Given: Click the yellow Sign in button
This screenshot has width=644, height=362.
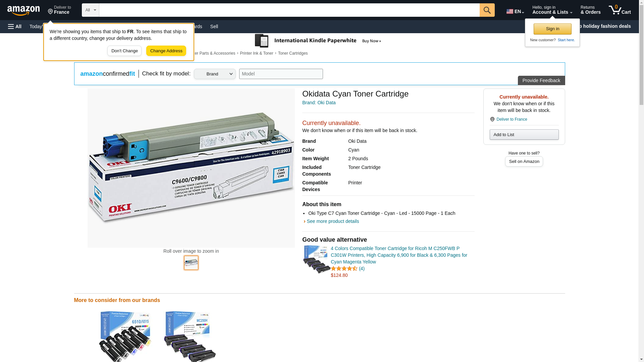Looking at the screenshot, I should pyautogui.click(x=552, y=29).
